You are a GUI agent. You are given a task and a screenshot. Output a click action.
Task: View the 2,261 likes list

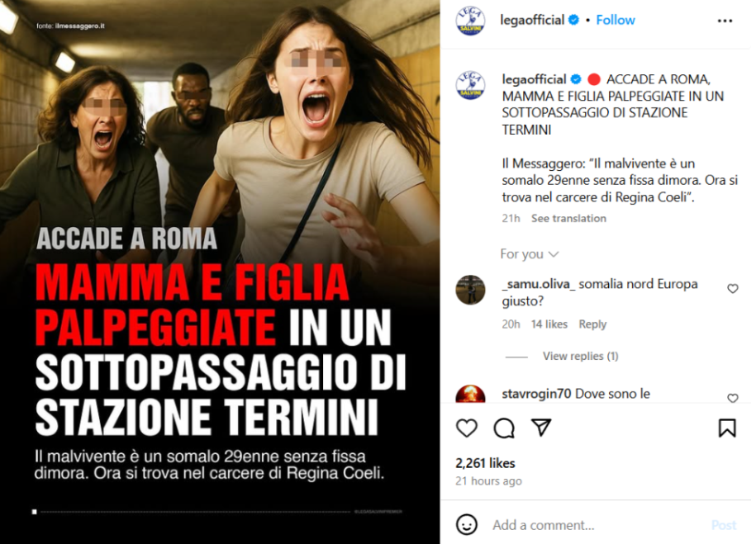485,463
